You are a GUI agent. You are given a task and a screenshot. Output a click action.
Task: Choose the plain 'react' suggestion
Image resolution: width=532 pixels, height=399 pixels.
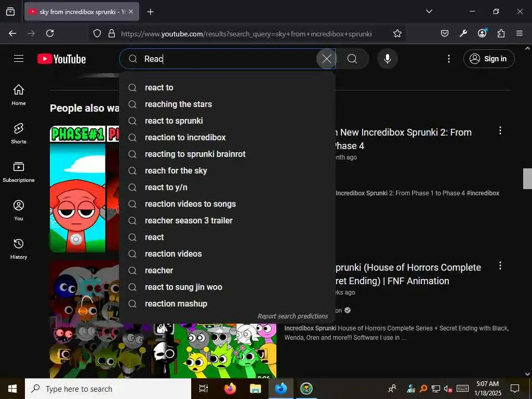228,237
